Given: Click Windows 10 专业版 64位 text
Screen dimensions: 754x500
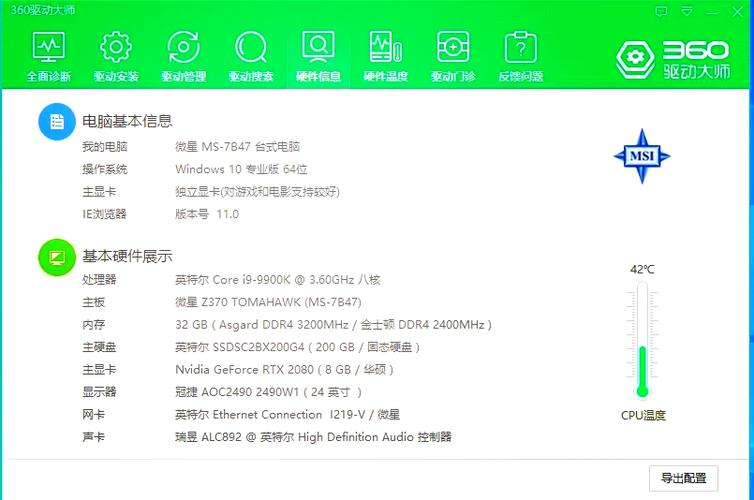Looking at the screenshot, I should pos(241,169).
